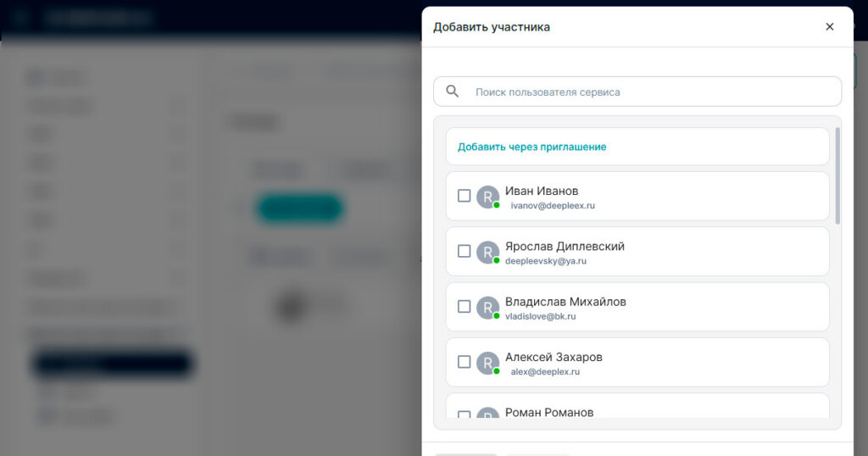
Task: Check the box for Иван Иванов
Action: pyautogui.click(x=464, y=196)
